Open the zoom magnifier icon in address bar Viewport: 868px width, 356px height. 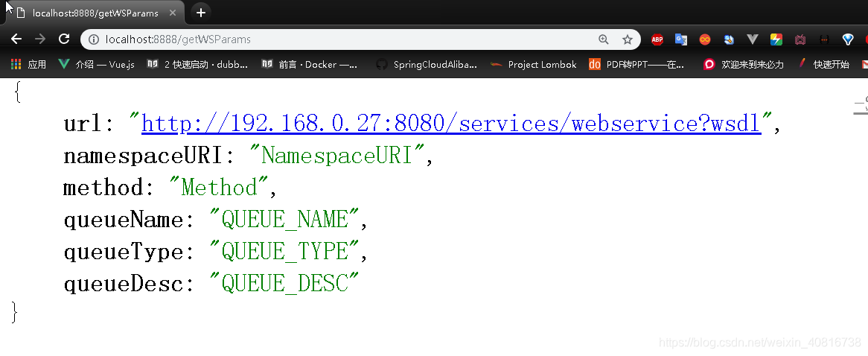[x=604, y=39]
